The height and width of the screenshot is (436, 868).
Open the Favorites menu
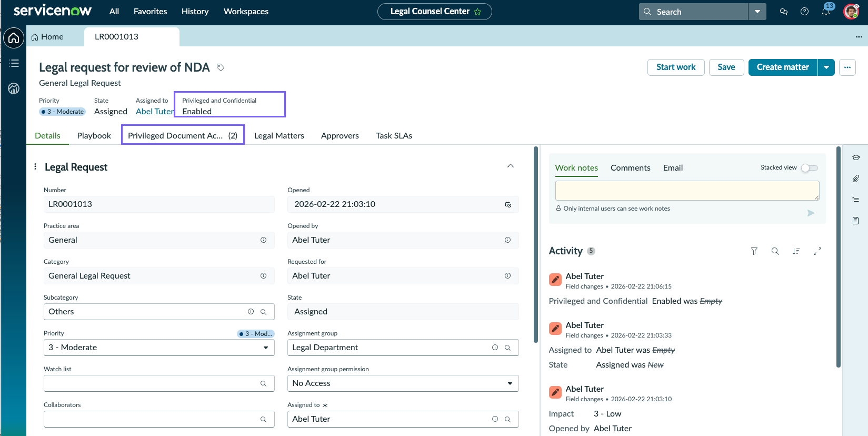(150, 12)
